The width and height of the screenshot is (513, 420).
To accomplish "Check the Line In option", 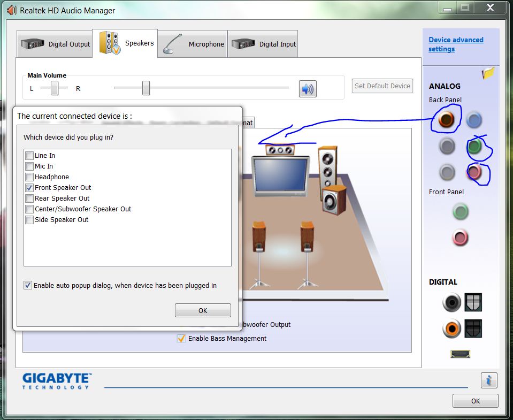I will click(x=29, y=155).
